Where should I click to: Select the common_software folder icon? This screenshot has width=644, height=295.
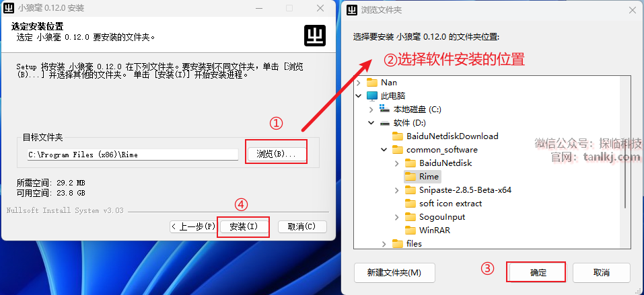coord(398,150)
